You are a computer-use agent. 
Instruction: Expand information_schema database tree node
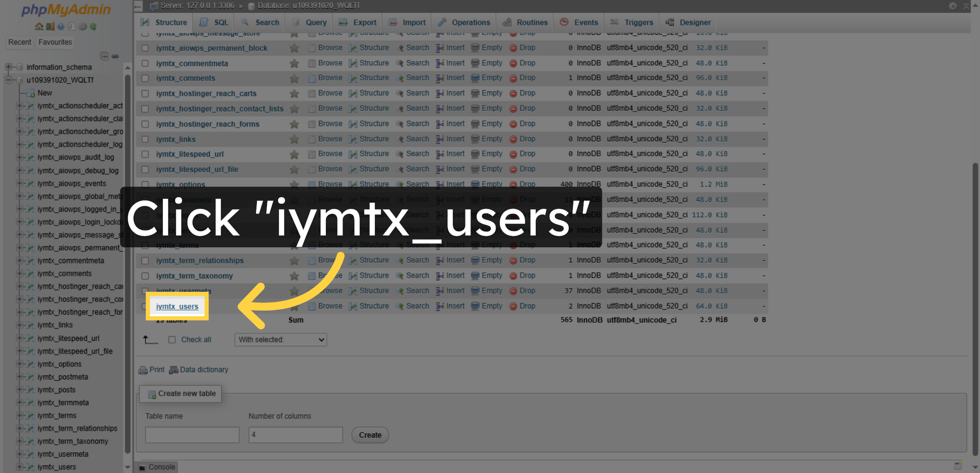[8, 67]
